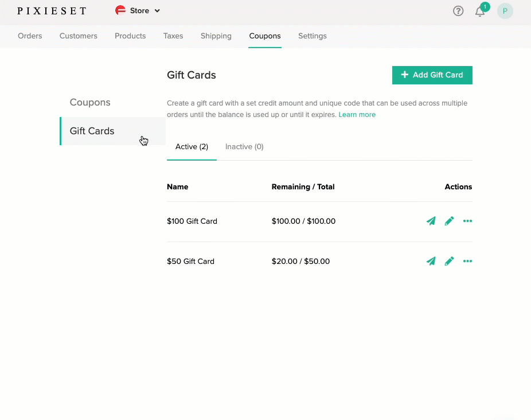Send the $100 Gift Card via email
The height and width of the screenshot is (420, 531).
click(431, 221)
